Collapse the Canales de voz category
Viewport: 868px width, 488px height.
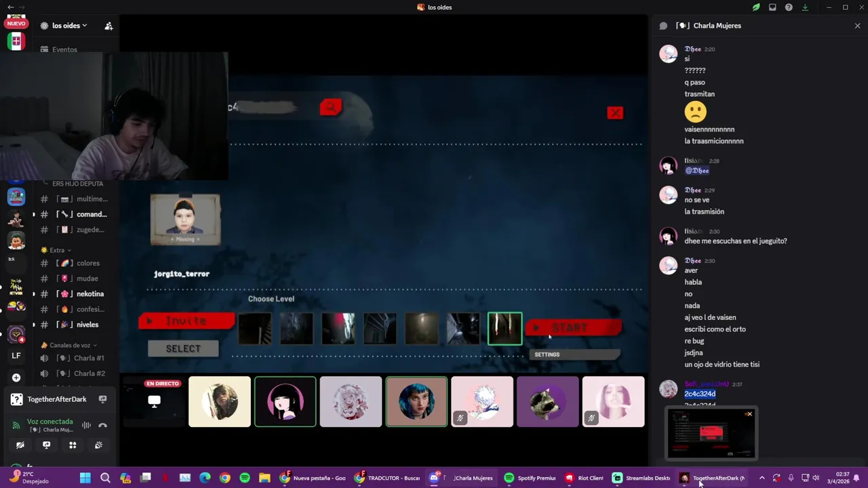(69, 345)
